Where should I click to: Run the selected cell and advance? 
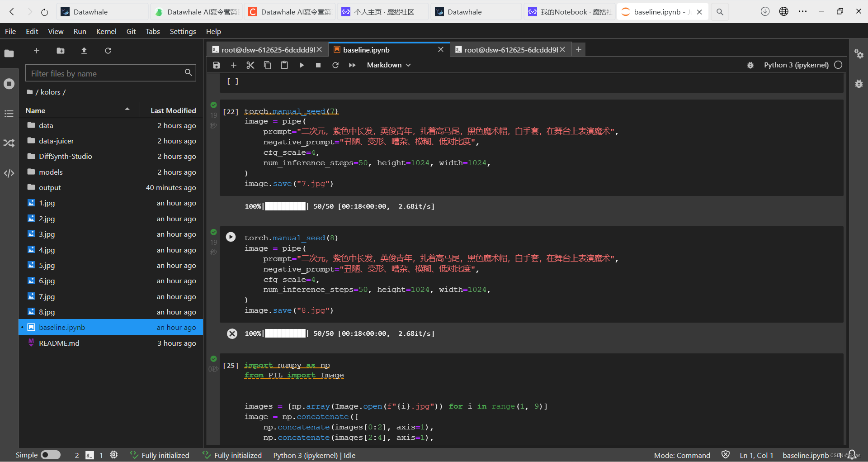(x=302, y=65)
